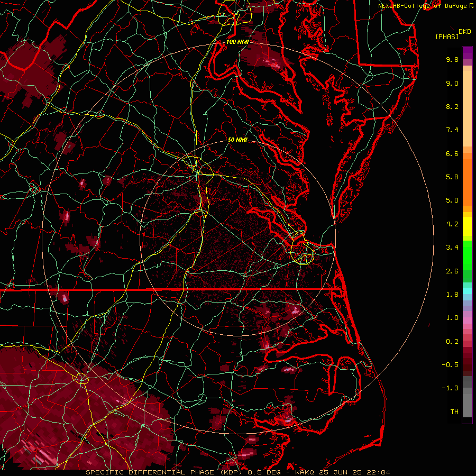Select the 1.8 legend value
Screen dimensions: 476x476
pos(452,295)
